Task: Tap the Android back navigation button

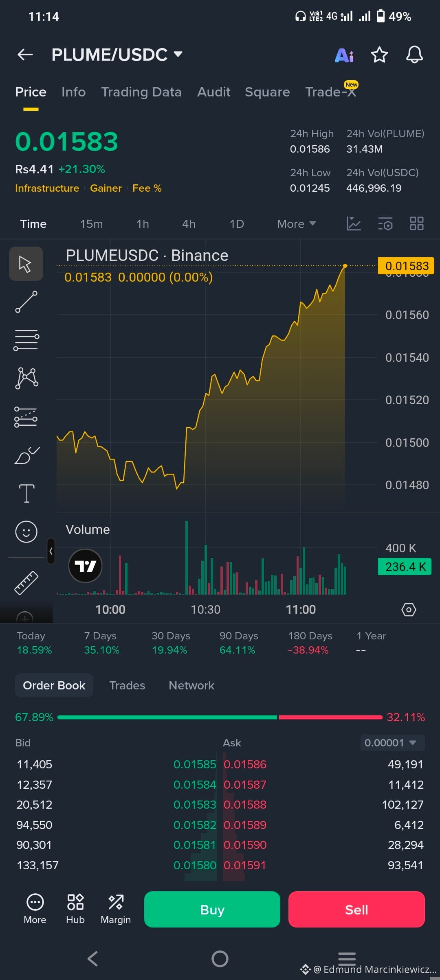Action: (x=93, y=959)
